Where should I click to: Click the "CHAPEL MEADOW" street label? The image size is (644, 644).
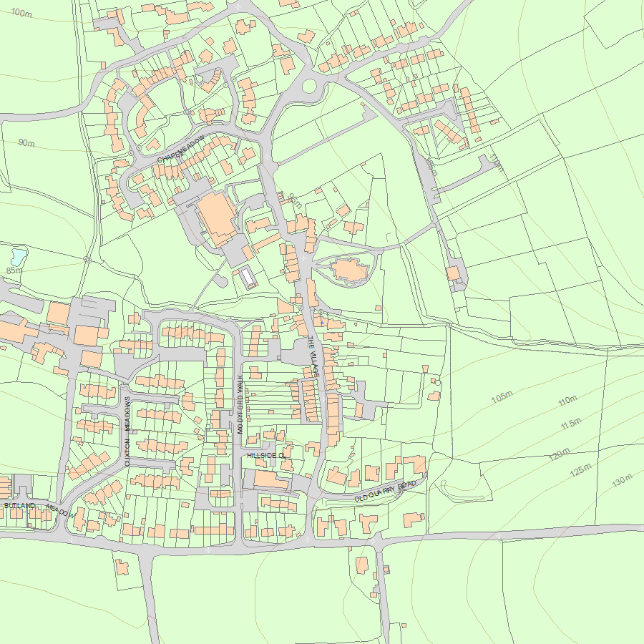click(181, 149)
